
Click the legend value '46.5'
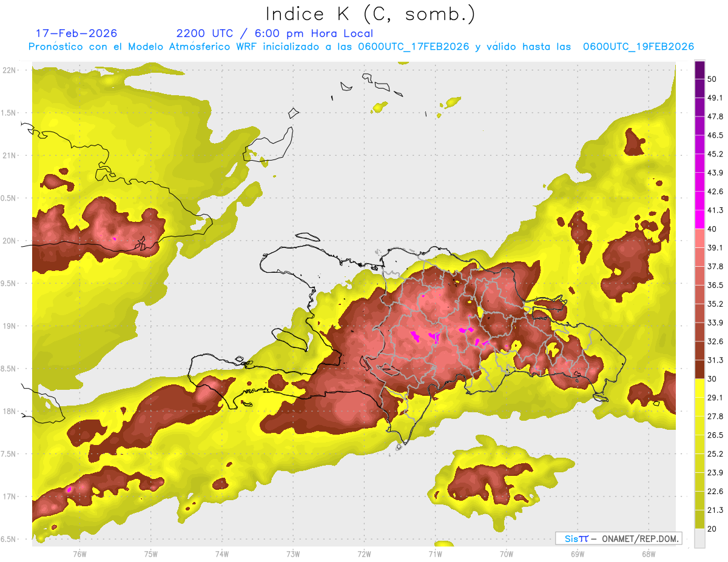coord(715,135)
